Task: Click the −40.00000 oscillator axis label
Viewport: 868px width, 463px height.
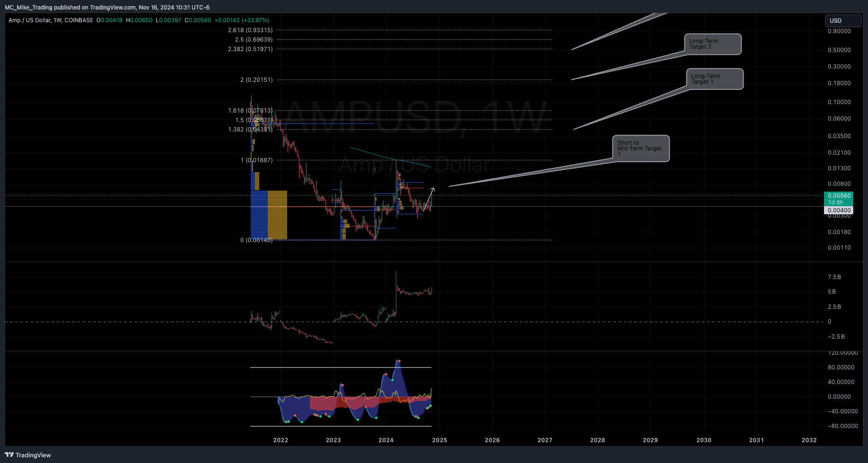Action: click(842, 411)
